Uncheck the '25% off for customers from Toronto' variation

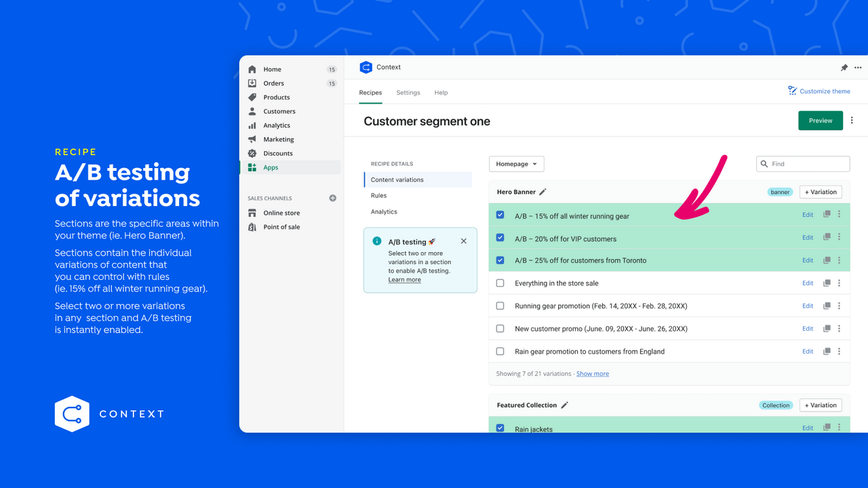(500, 260)
